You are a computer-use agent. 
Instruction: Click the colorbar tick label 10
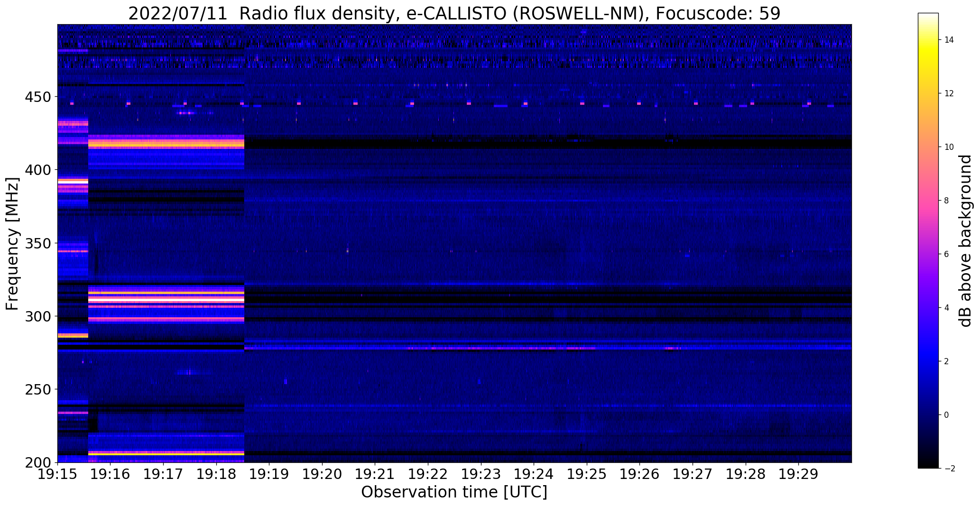coord(949,147)
